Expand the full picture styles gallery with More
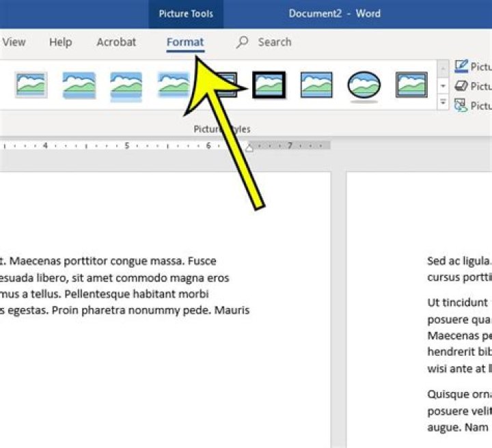Viewport: 492px width, 448px height. click(x=443, y=102)
